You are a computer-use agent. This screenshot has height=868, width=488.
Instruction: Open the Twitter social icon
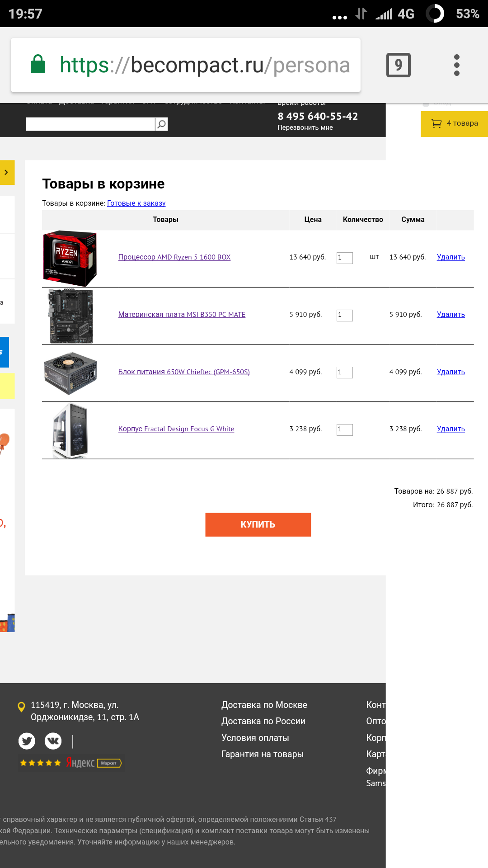point(27,741)
